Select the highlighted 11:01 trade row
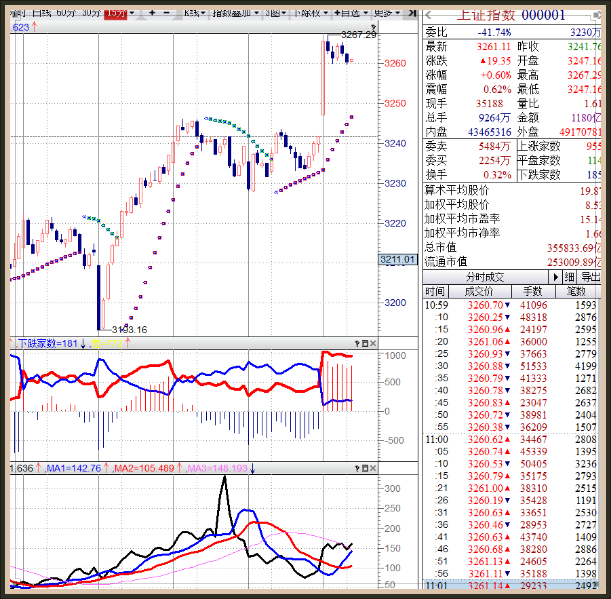The width and height of the screenshot is (611, 599). click(512, 585)
